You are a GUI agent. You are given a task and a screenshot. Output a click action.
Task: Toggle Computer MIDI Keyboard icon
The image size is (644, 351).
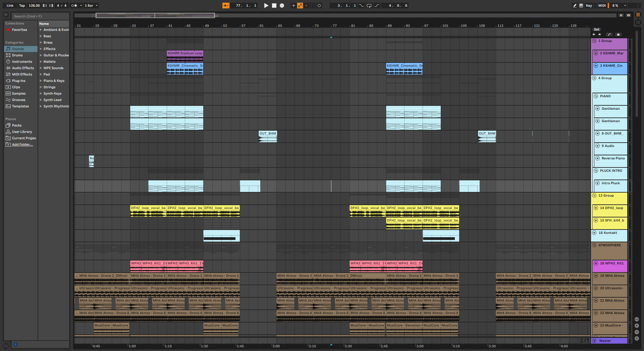[x=581, y=5]
